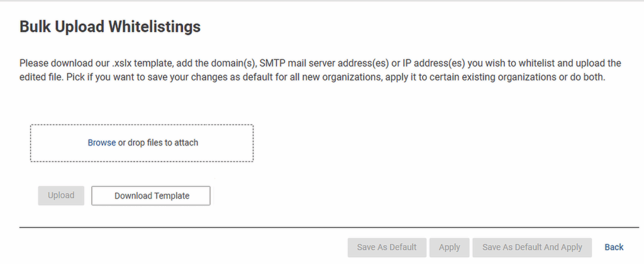Download the .xlsx template file
This screenshot has width=644, height=264.
click(151, 195)
